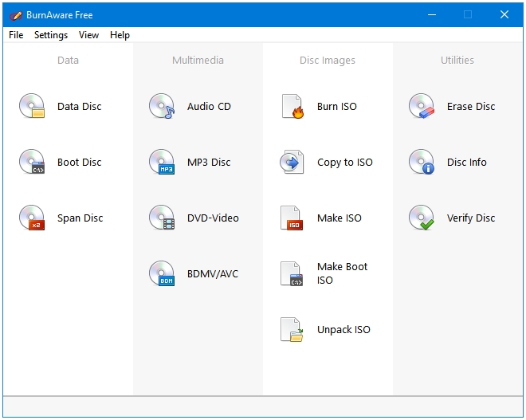Open the Data Disc tool icon
Screen dimensions: 526x420
(x=32, y=106)
